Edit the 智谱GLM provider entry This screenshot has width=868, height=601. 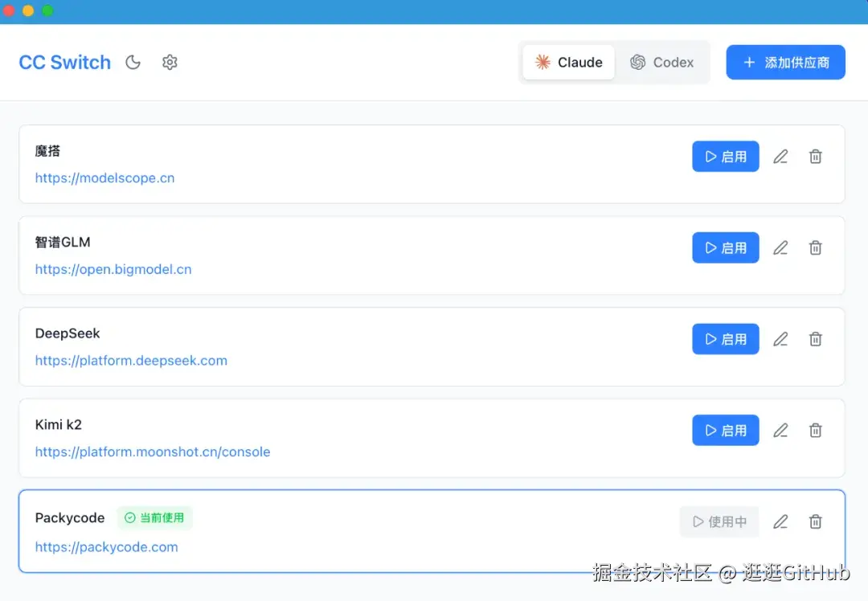point(780,247)
